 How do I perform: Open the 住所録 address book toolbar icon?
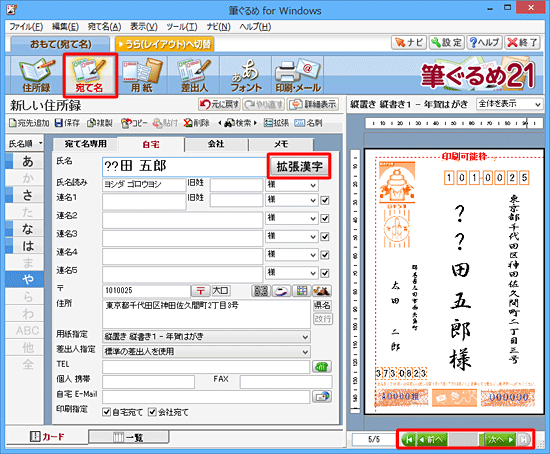point(36,75)
